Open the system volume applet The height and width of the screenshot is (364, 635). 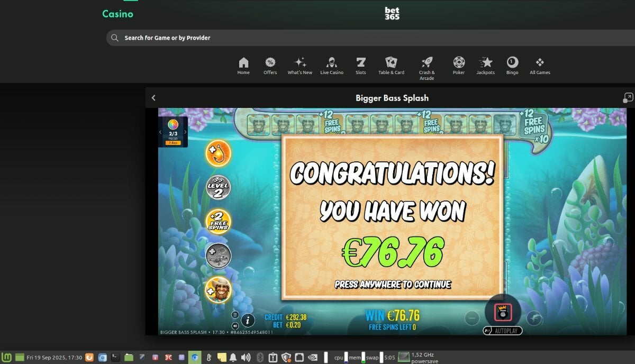[x=246, y=358]
